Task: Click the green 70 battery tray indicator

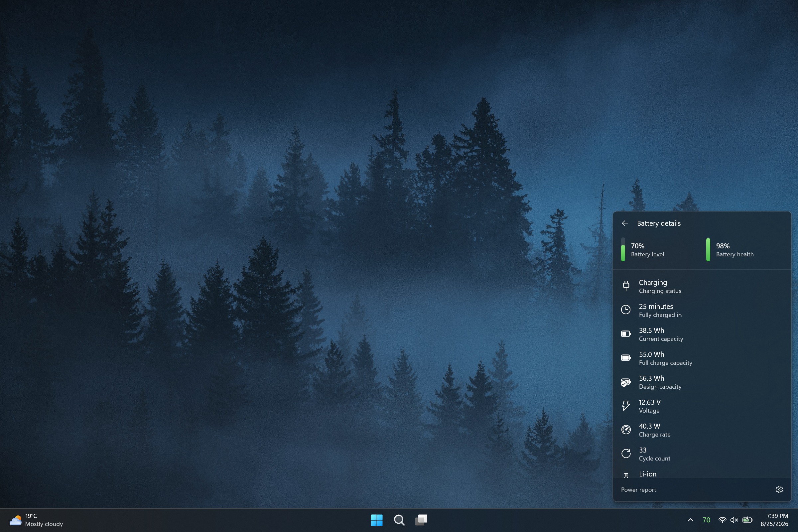Action: [706, 520]
